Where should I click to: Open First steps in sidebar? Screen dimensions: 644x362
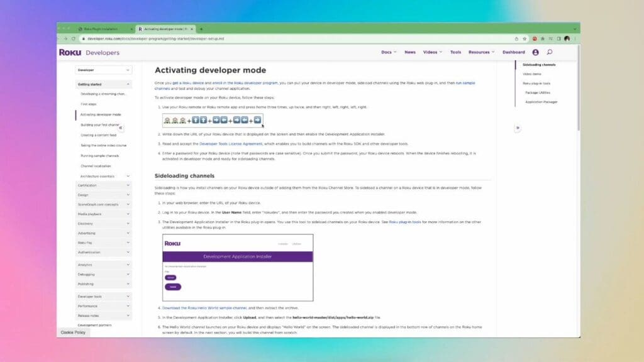click(x=88, y=104)
